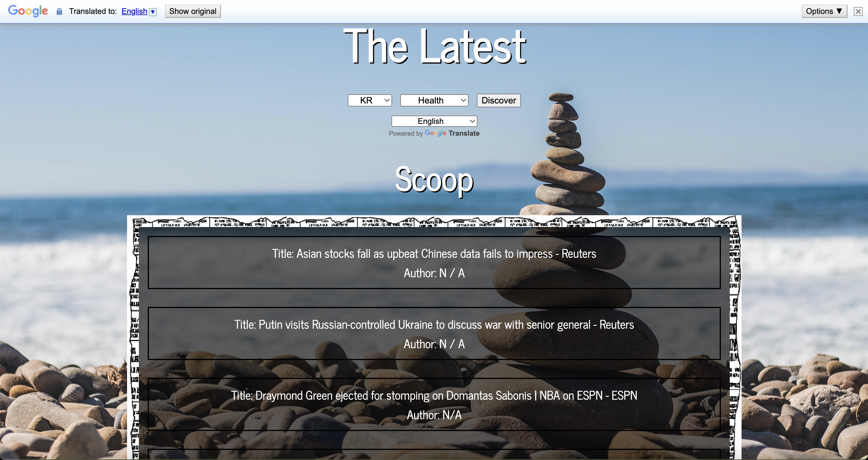Click the 'Translated to:' label
868x460 pixels.
[93, 11]
